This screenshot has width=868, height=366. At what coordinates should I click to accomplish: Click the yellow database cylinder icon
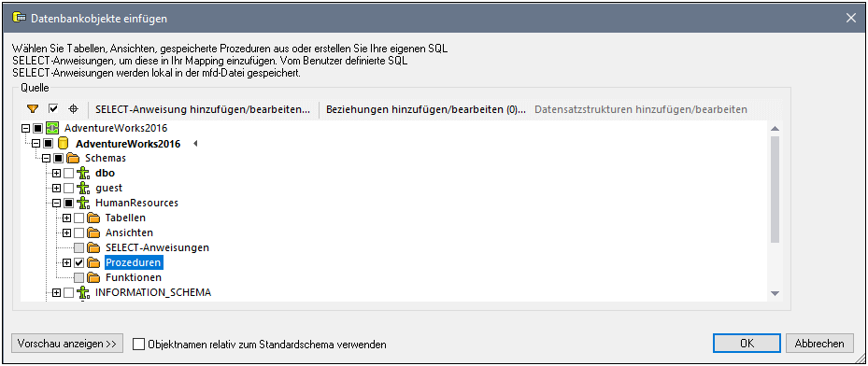pyautogui.click(x=63, y=144)
